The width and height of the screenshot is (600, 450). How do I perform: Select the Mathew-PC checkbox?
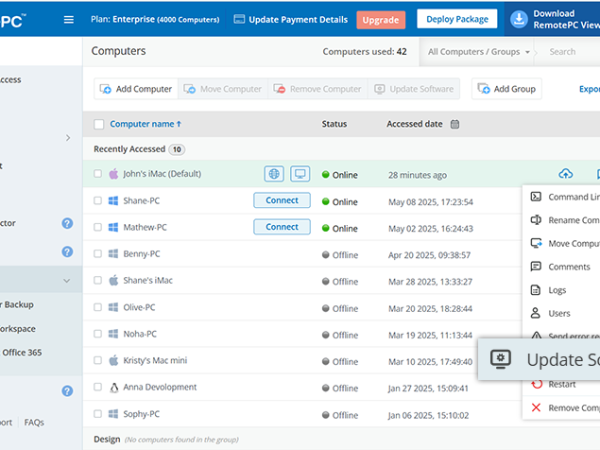coord(98,227)
